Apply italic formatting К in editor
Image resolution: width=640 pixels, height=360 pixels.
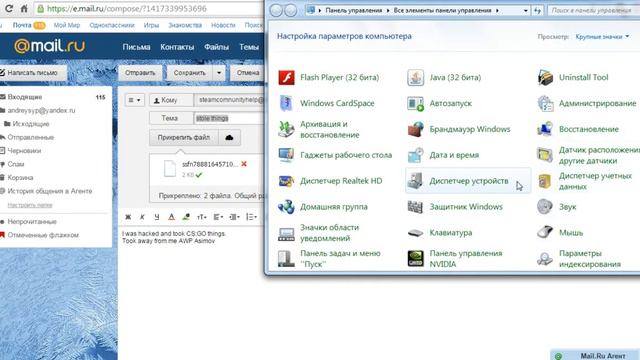point(142,217)
